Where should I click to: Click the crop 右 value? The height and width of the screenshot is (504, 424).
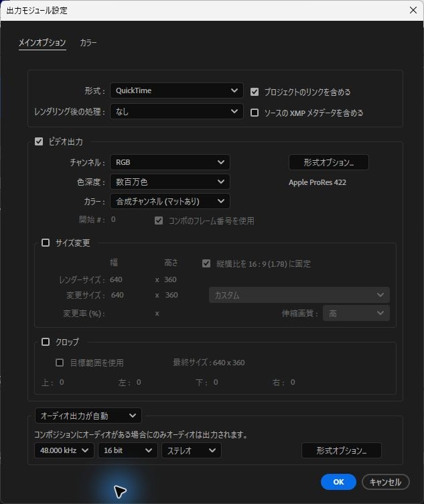(293, 382)
